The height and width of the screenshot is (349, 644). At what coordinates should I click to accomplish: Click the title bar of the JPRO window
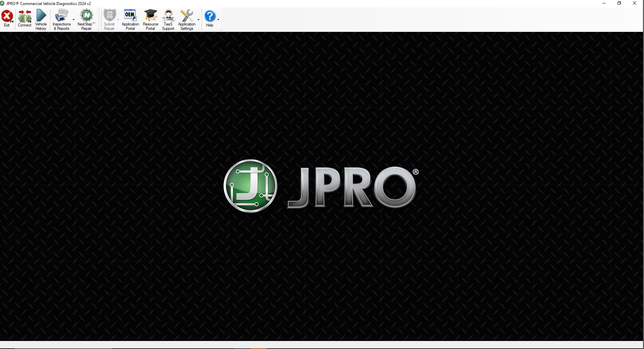coord(302,3)
